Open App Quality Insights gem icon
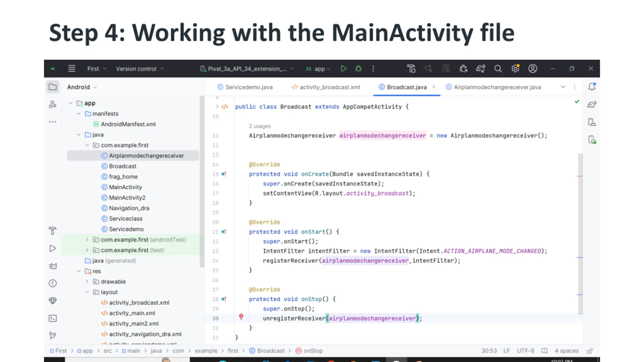This screenshot has height=362, width=644. tap(53, 301)
